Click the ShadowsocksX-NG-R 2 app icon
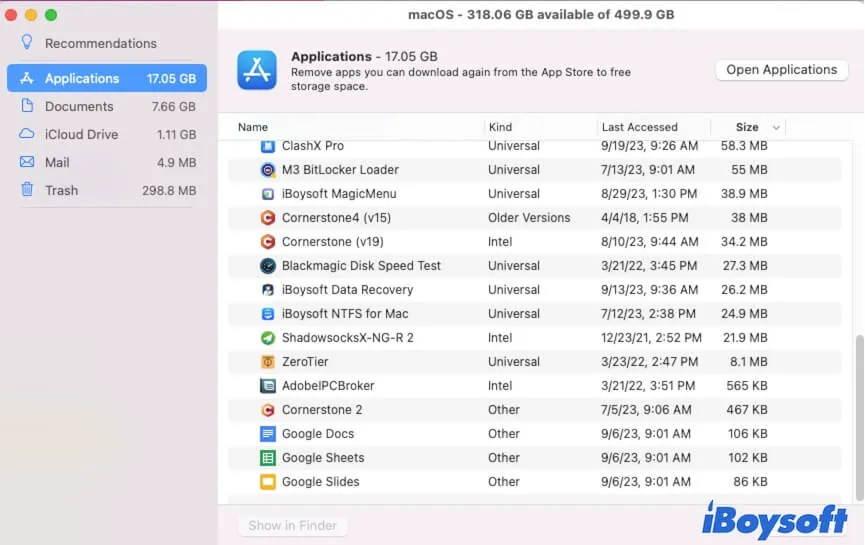This screenshot has width=865, height=545. point(268,338)
